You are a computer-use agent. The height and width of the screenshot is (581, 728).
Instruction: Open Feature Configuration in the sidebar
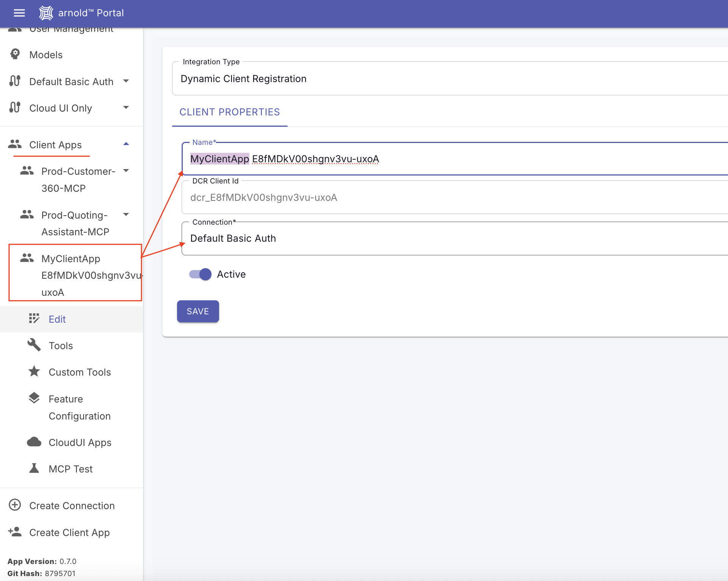72,407
